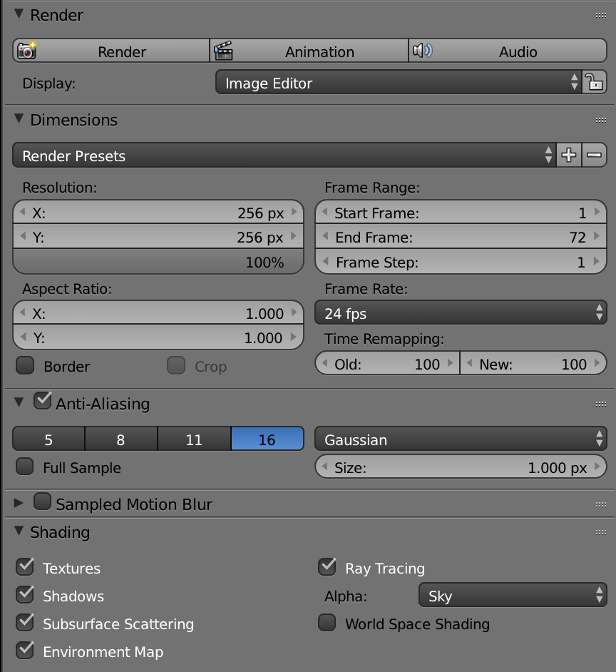Click the lock icon beside Display dropdown

tap(595, 82)
